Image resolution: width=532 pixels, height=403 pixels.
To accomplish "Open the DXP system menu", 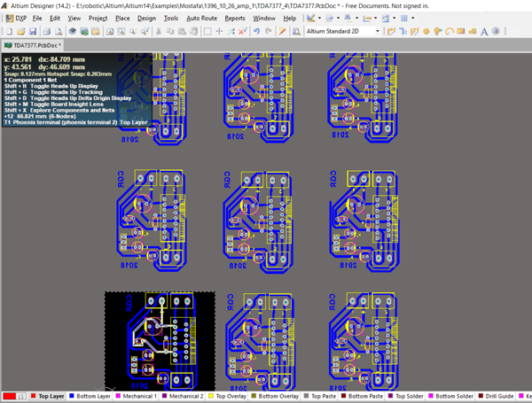I will (x=17, y=18).
